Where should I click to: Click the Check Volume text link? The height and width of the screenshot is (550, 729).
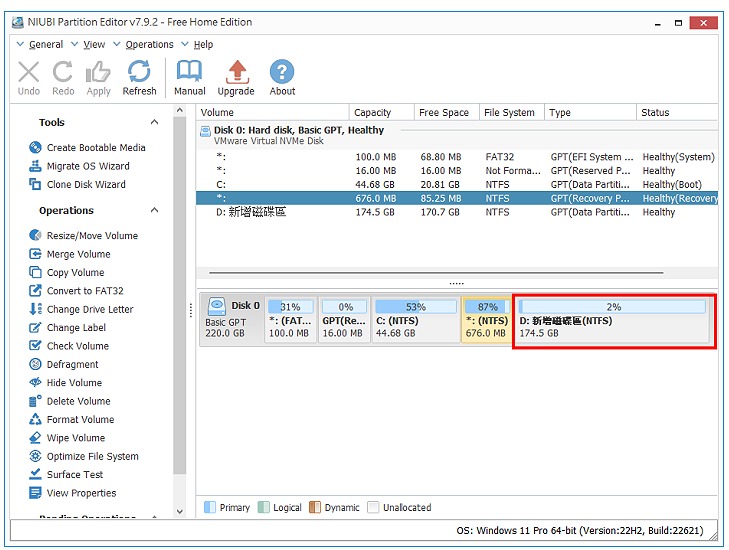click(x=78, y=346)
